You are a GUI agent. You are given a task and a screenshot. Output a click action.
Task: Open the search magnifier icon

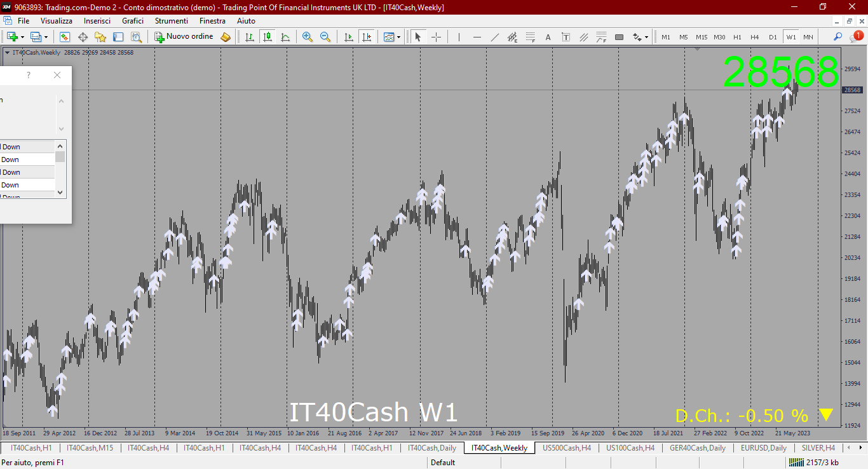pyautogui.click(x=838, y=37)
